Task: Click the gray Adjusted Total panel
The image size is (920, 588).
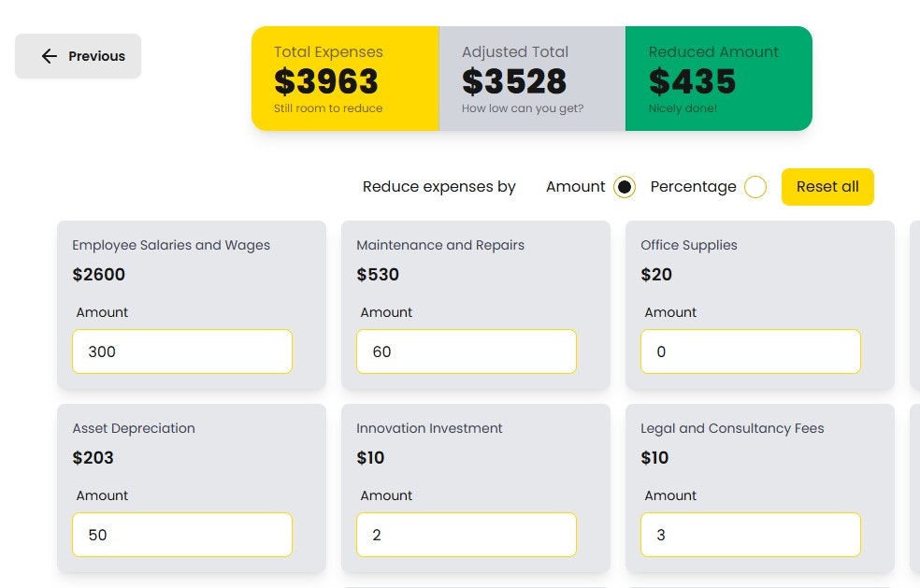Action: [x=532, y=79]
